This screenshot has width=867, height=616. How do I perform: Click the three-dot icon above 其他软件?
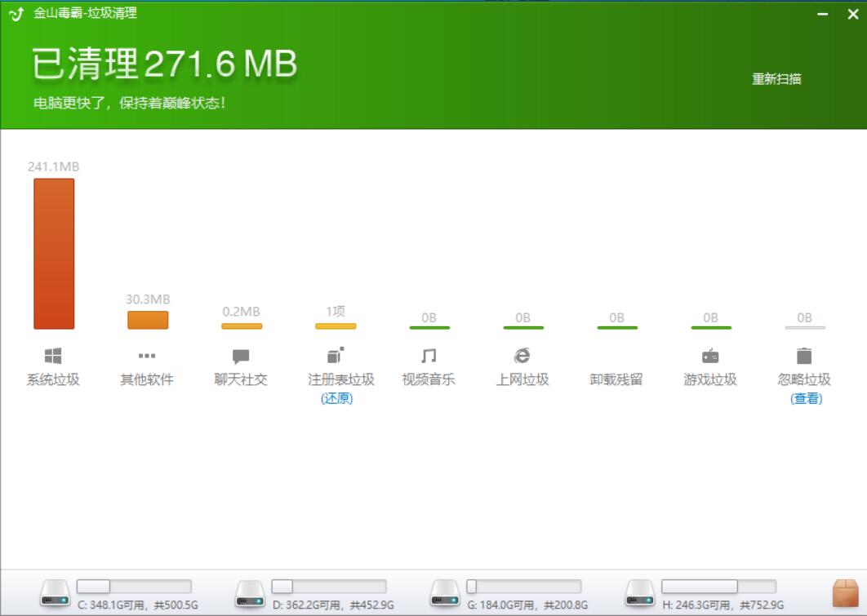[147, 356]
